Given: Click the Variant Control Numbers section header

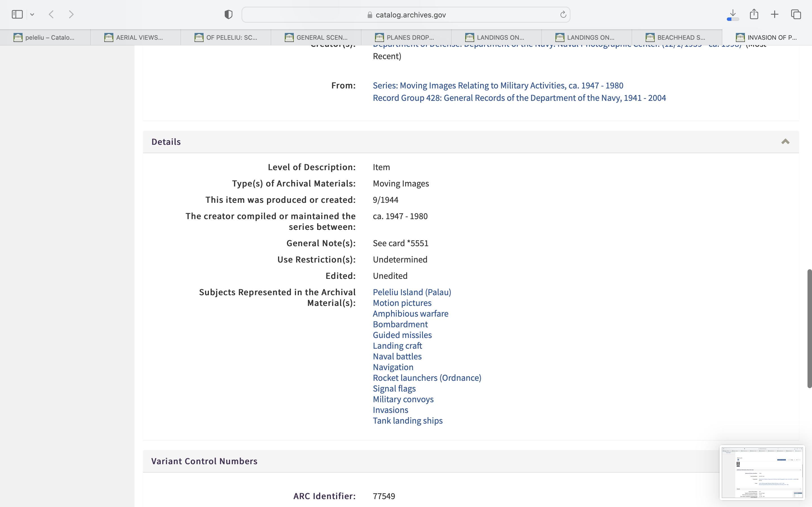Looking at the screenshot, I should (x=204, y=461).
